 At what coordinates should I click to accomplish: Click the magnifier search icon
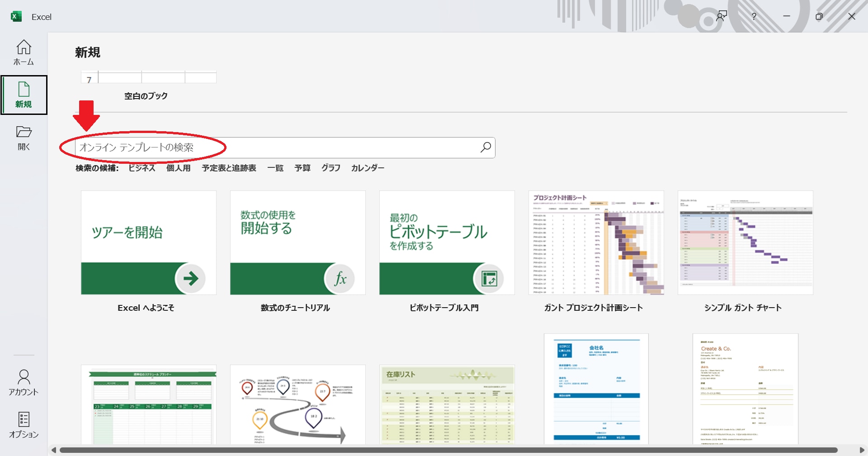pos(486,147)
